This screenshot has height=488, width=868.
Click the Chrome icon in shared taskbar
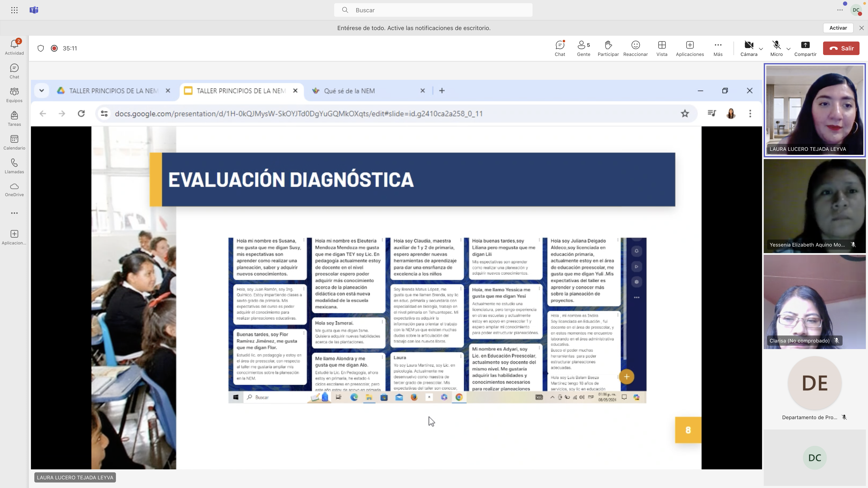click(459, 397)
